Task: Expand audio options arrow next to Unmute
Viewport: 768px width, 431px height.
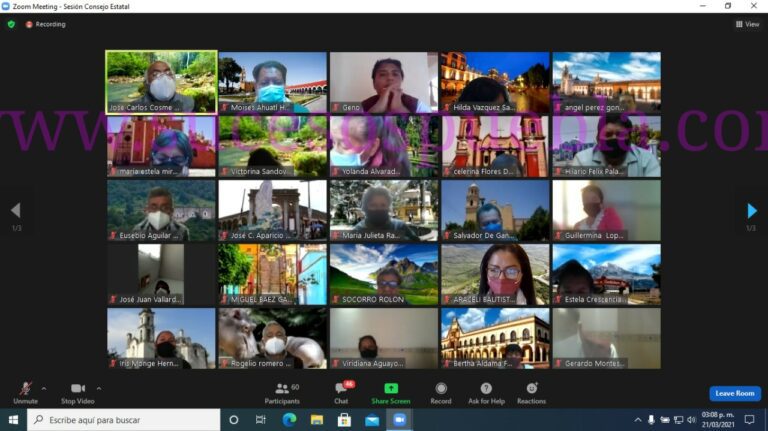Action: tap(43, 387)
